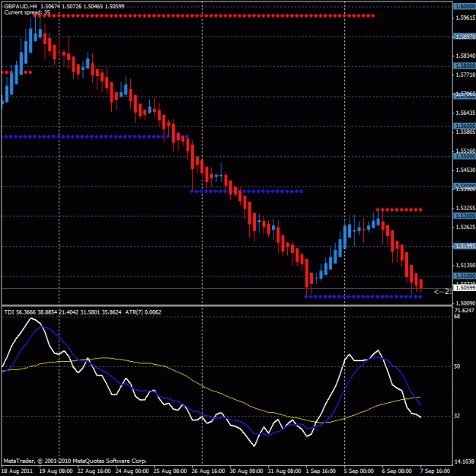The height and width of the screenshot is (476, 476).
Task: Click the '31 Aug 08:00' time label
Action: click(x=284, y=471)
